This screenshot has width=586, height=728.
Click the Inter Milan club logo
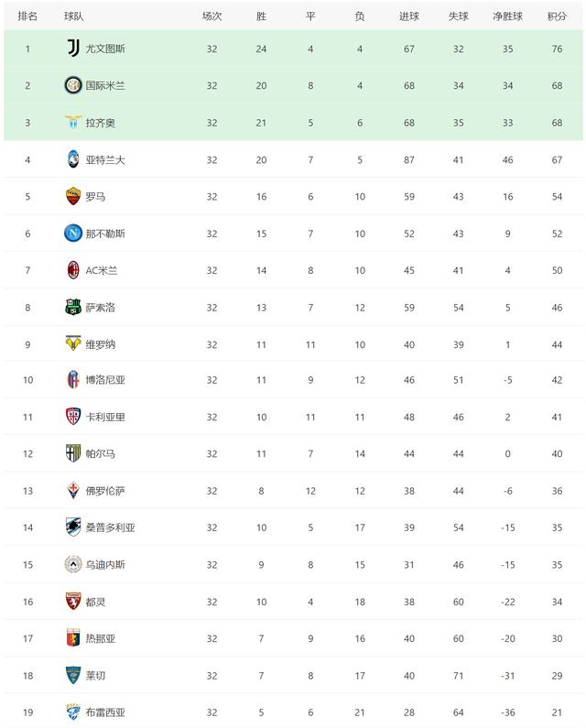[x=73, y=85]
